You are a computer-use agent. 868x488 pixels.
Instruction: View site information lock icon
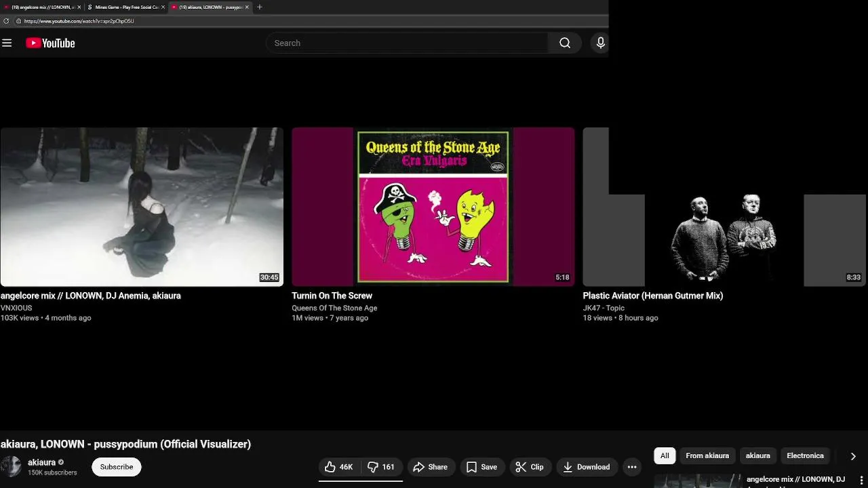coord(18,21)
